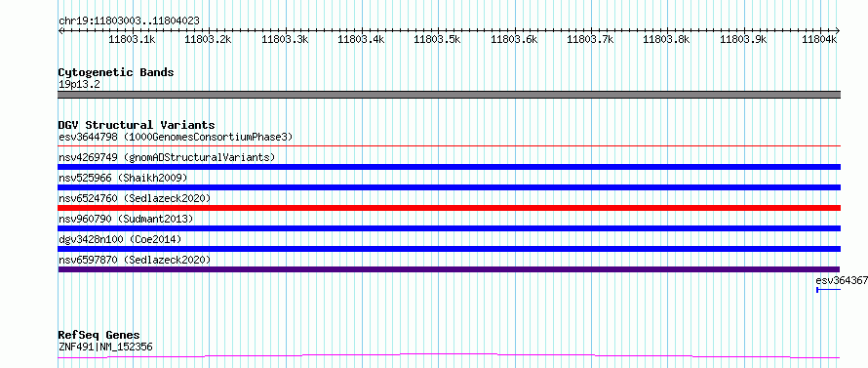The image size is (868, 368).
Task: Click the nsv960790 (Sudmant2013) label
Action: (126, 219)
